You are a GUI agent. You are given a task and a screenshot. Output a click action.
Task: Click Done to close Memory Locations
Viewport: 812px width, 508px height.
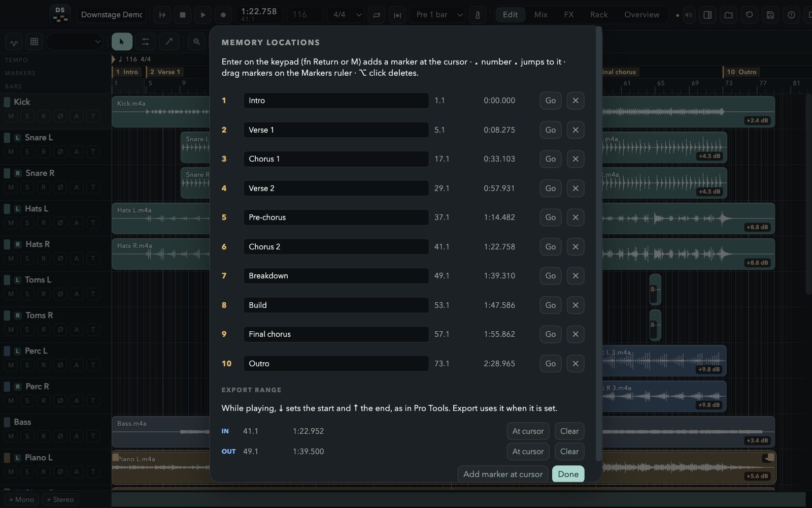click(568, 474)
